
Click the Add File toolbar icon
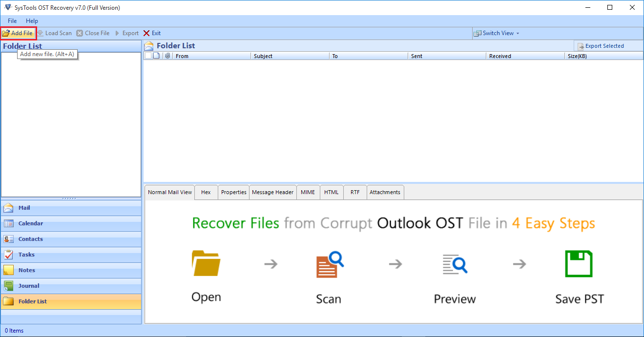[6, 33]
